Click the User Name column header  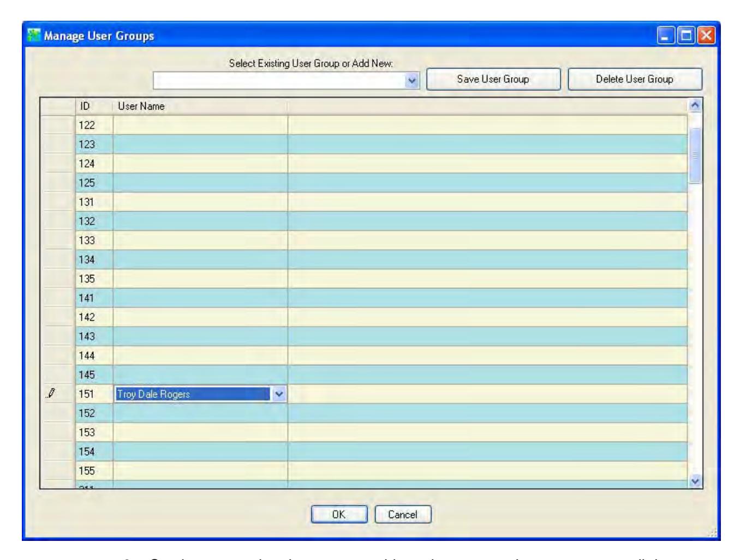point(200,106)
